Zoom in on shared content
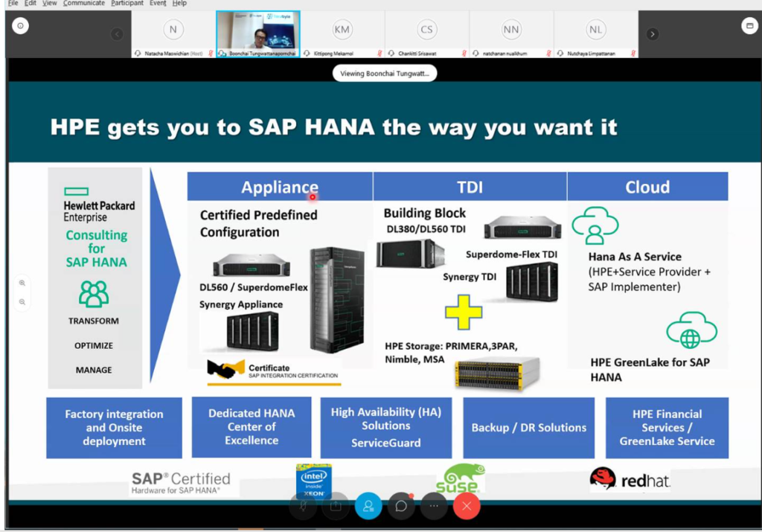 point(22,283)
